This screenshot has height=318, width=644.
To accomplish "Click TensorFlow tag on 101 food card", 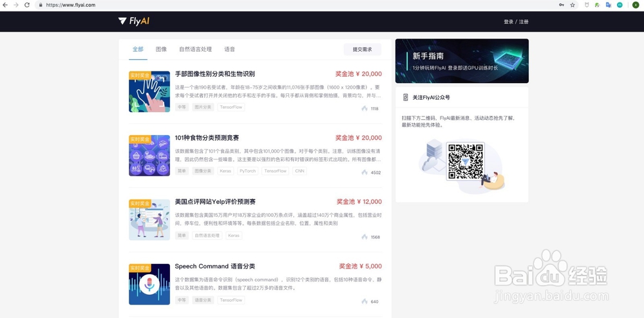I will 275,171.
